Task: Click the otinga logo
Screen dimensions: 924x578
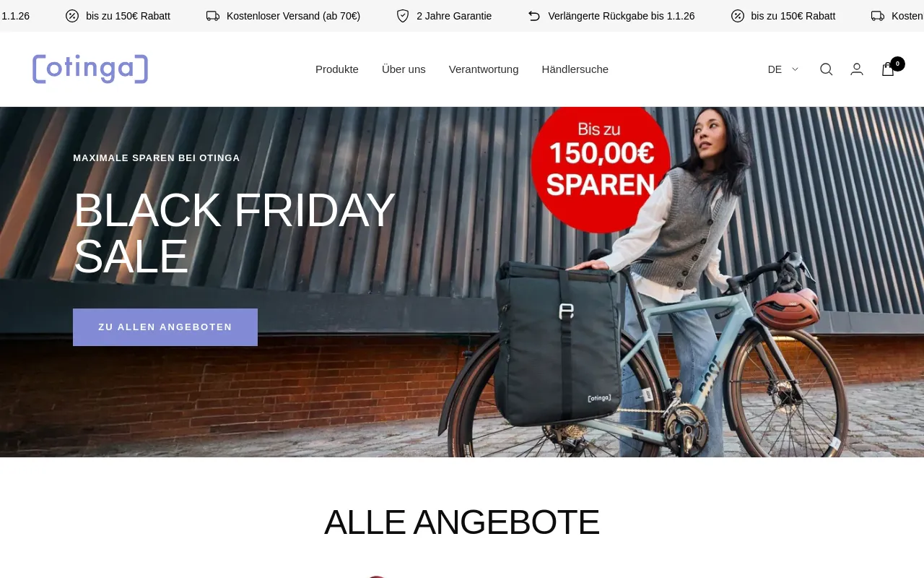Action: (x=90, y=69)
